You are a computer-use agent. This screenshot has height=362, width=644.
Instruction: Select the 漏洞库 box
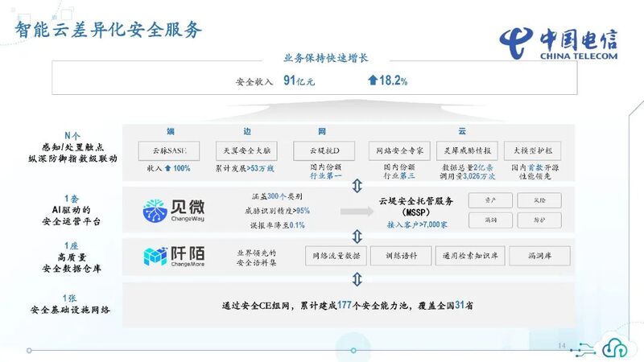coord(539,256)
